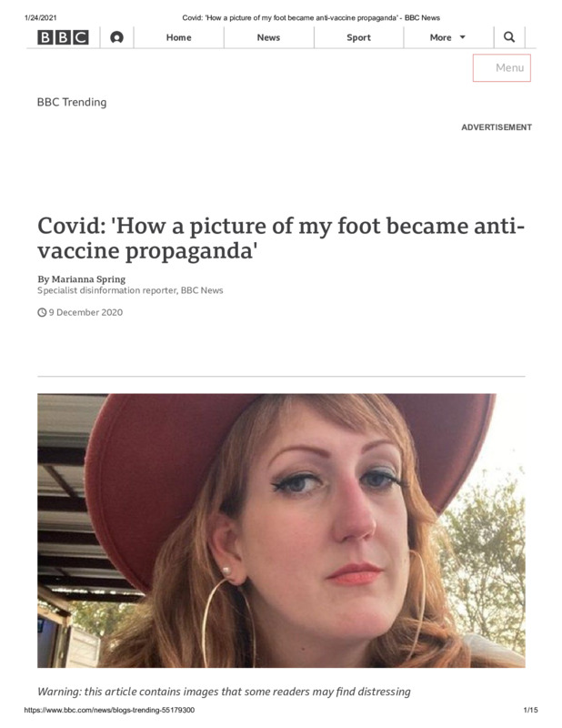Click the page title in the header
This screenshot has height=728, width=562.
point(311,17)
